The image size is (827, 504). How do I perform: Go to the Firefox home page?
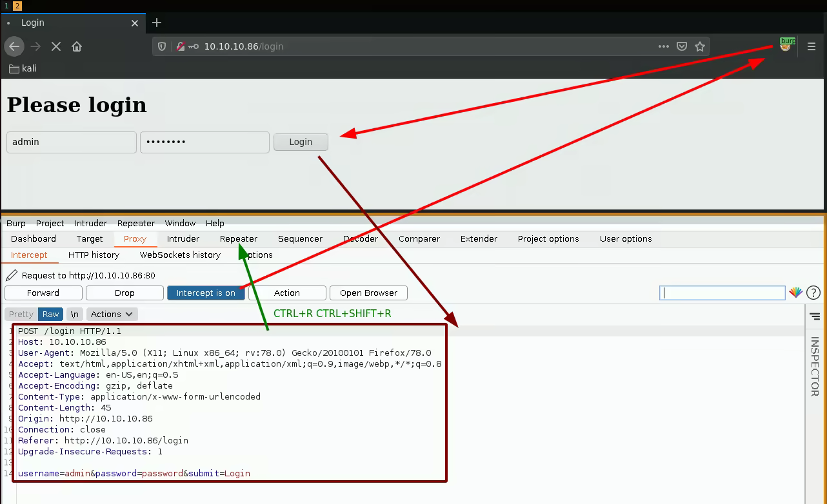tap(77, 46)
